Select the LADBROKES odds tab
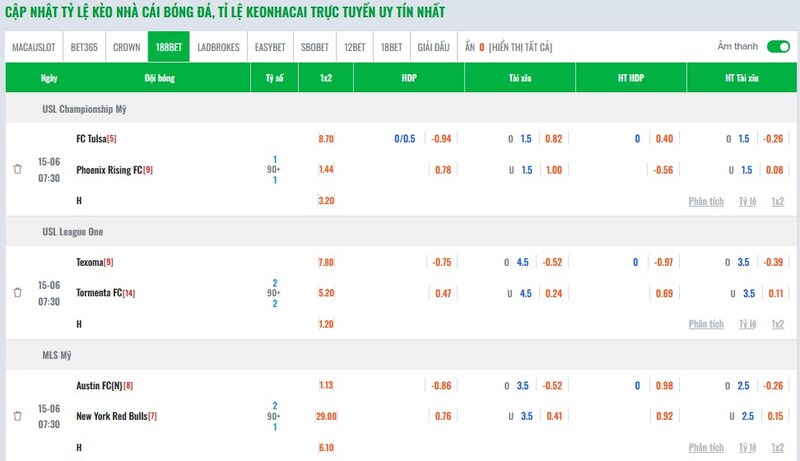This screenshot has width=800, height=461. 218,47
